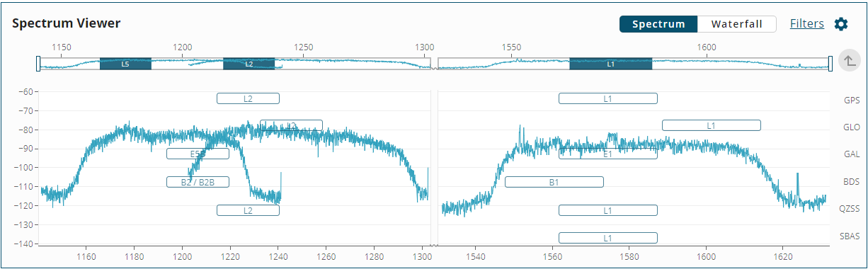The image size is (868, 269).
Task: Click the Galileo E5B band label
Action: (198, 154)
